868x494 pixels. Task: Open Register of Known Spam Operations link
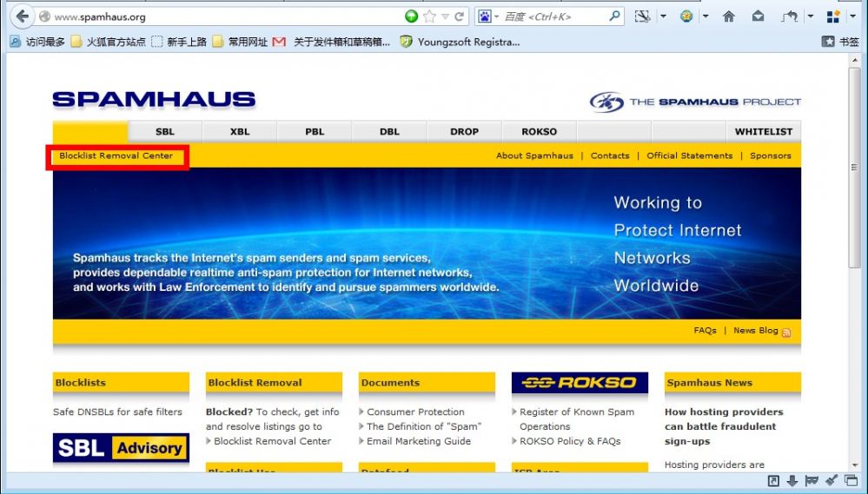coord(577,418)
